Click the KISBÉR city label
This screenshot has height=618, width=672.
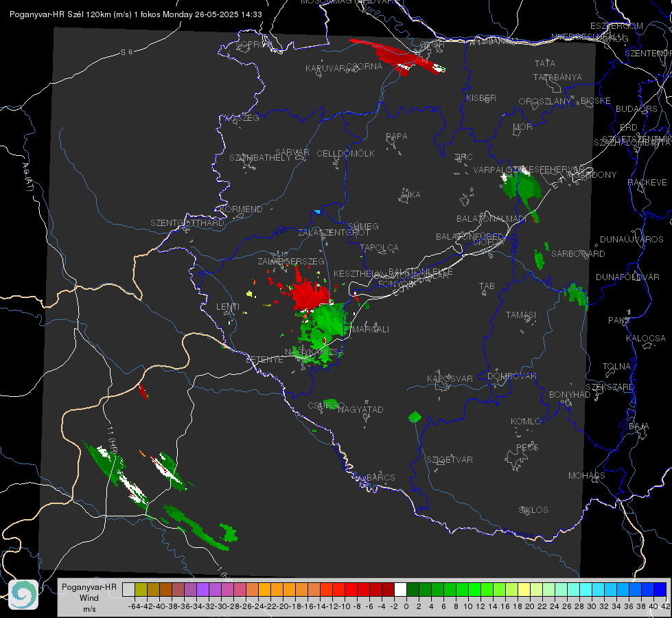click(481, 98)
